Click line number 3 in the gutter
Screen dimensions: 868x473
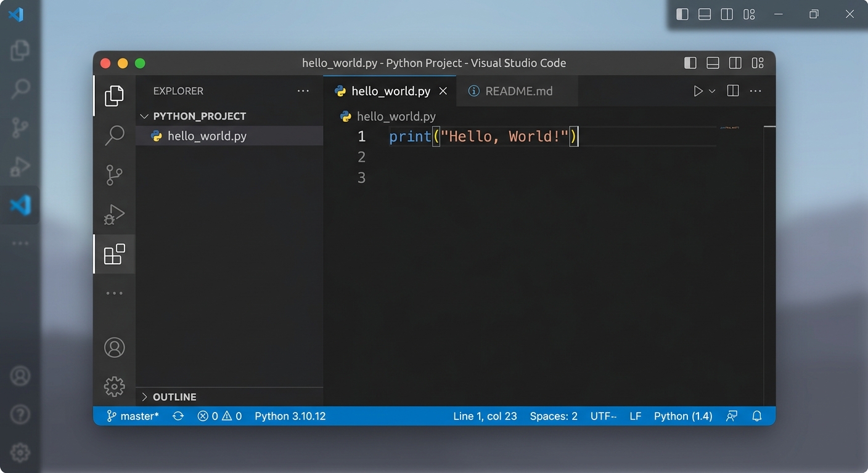pos(362,178)
